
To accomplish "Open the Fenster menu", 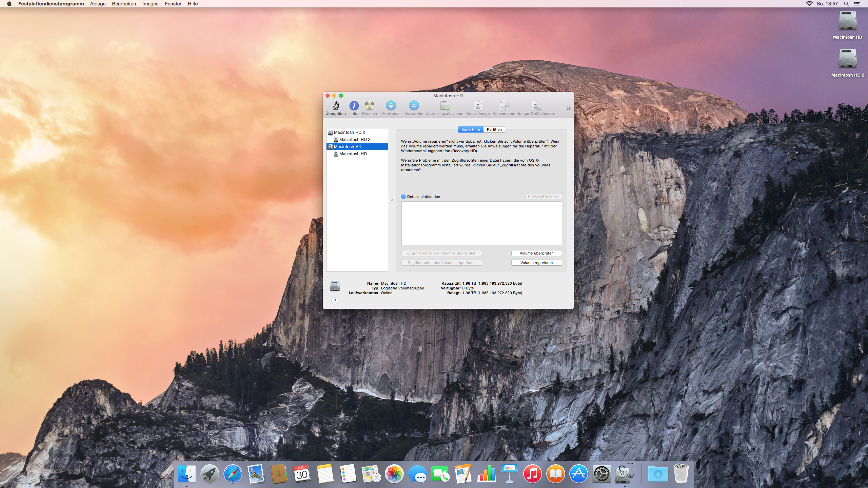I will click(x=173, y=4).
